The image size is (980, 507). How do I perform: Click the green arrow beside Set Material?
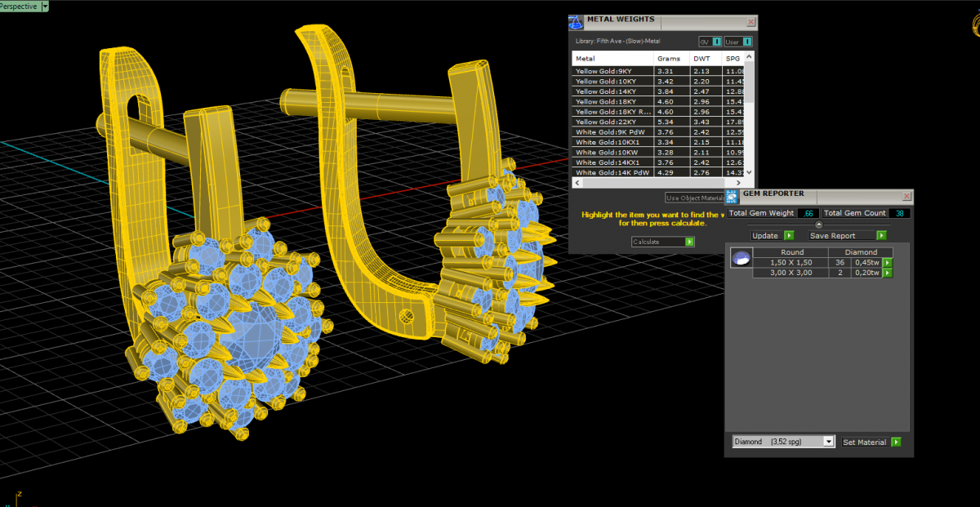[x=896, y=442]
